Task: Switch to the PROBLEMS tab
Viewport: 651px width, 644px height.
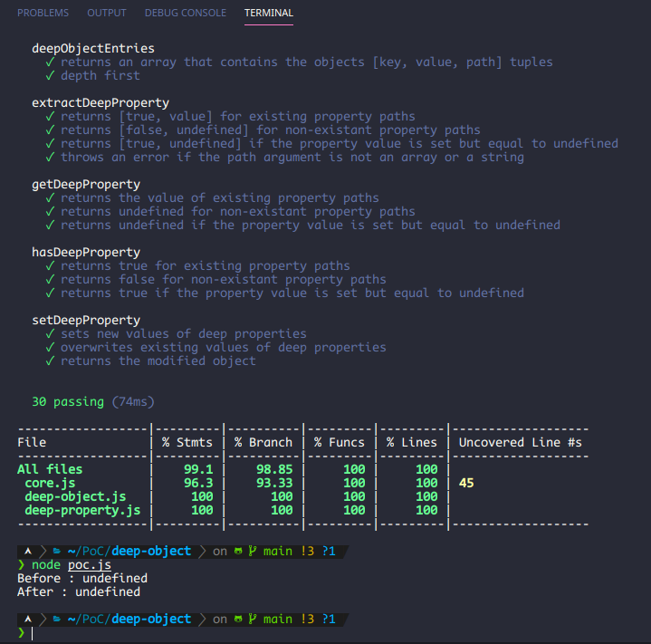Action: coord(43,13)
